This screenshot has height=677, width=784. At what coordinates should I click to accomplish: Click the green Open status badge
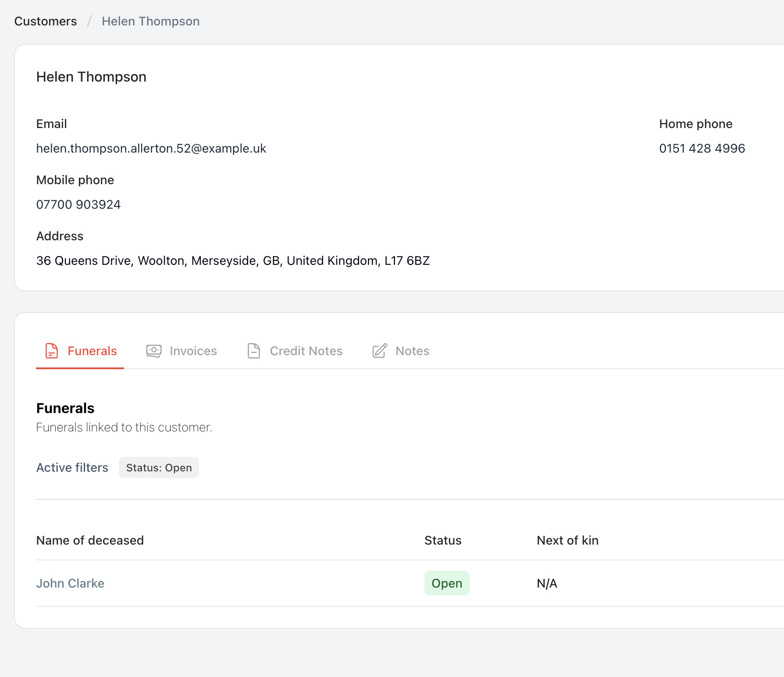(446, 583)
